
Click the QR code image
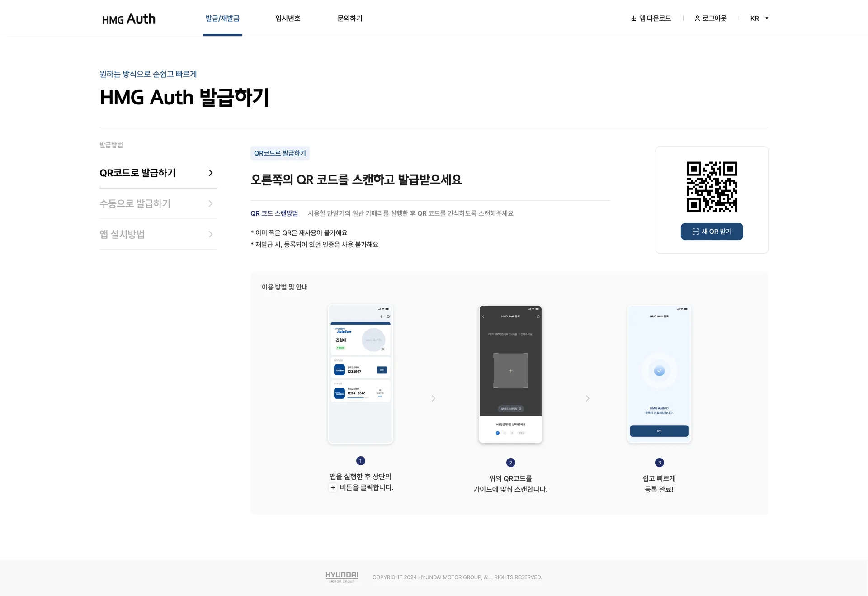[712, 187]
